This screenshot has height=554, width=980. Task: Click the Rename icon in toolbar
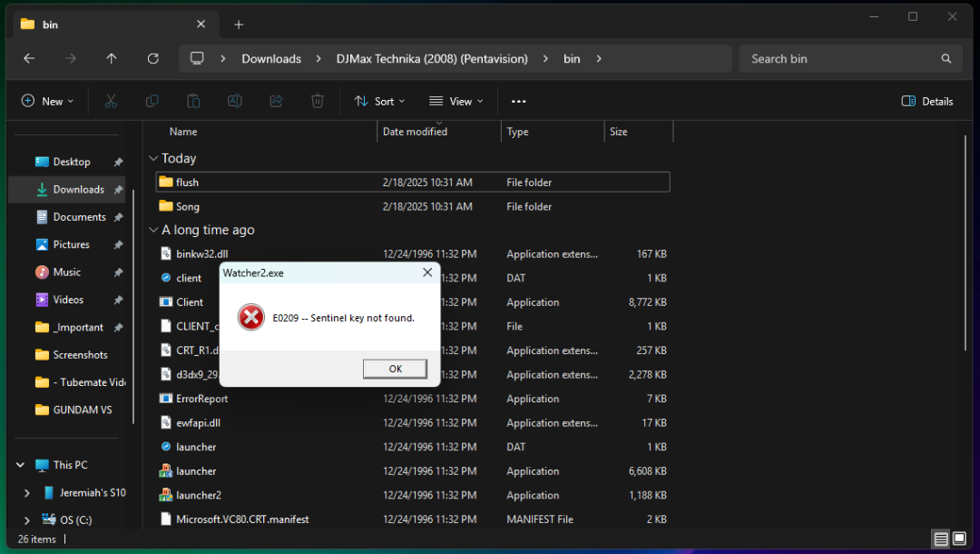coord(234,102)
